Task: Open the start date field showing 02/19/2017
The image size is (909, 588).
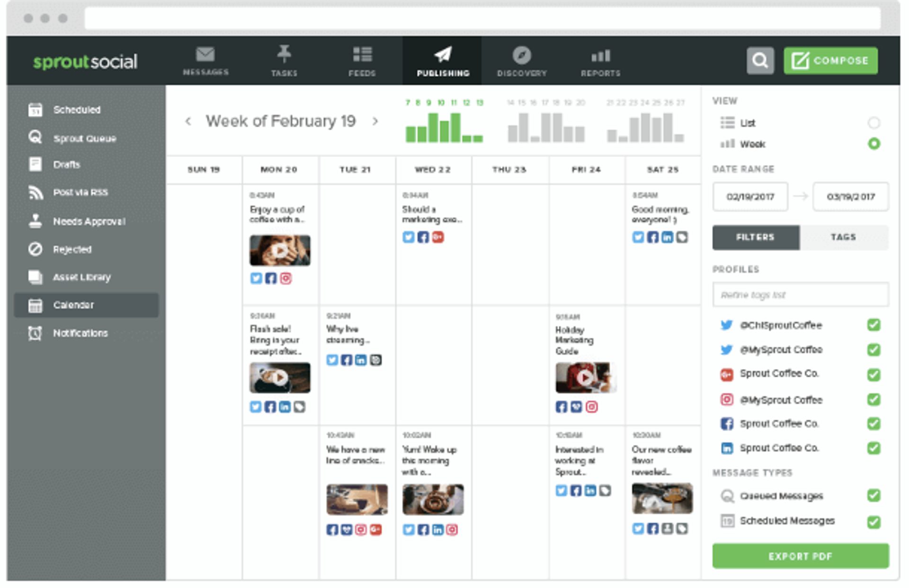Action: (749, 197)
